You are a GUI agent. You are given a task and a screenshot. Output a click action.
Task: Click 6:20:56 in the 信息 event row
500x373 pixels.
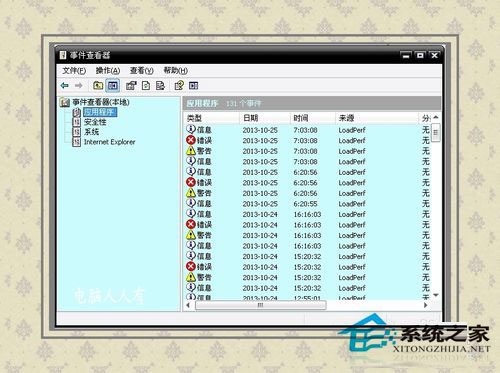coord(305,172)
